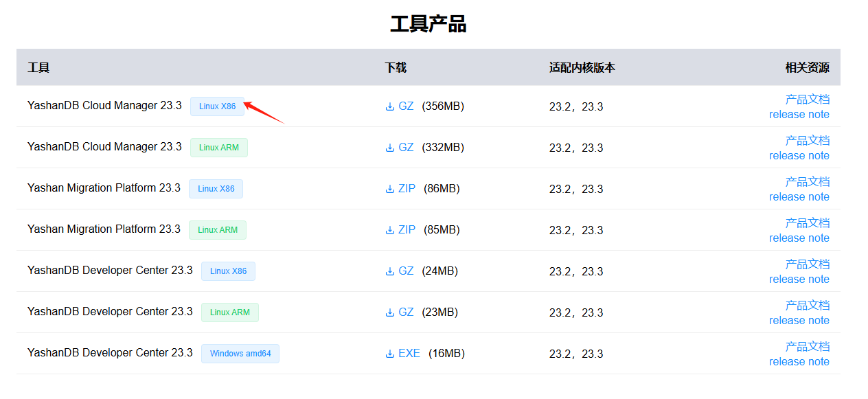Viewport: 868px width, 399px height.
Task: Click the 下载 column header
Action: coord(396,67)
